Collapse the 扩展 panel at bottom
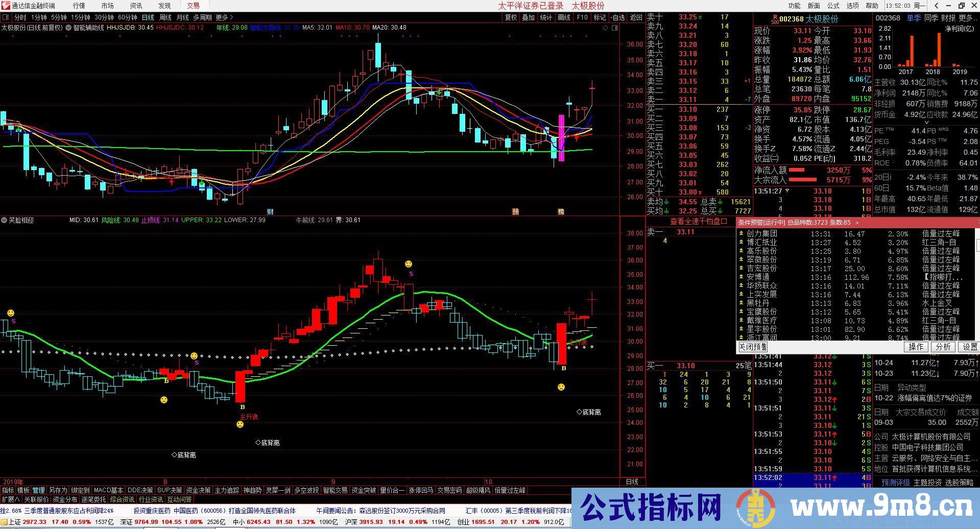The width and height of the screenshot is (980, 529). [10, 499]
